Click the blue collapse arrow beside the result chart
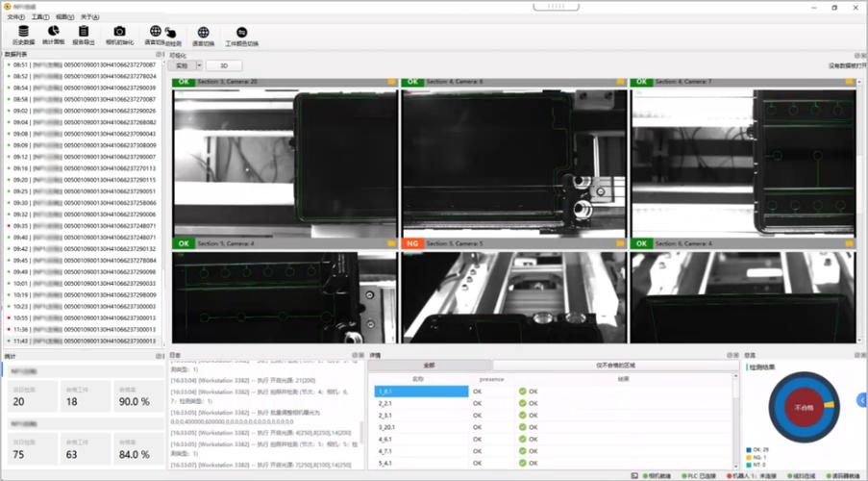This screenshot has width=868, height=481. 862,399
